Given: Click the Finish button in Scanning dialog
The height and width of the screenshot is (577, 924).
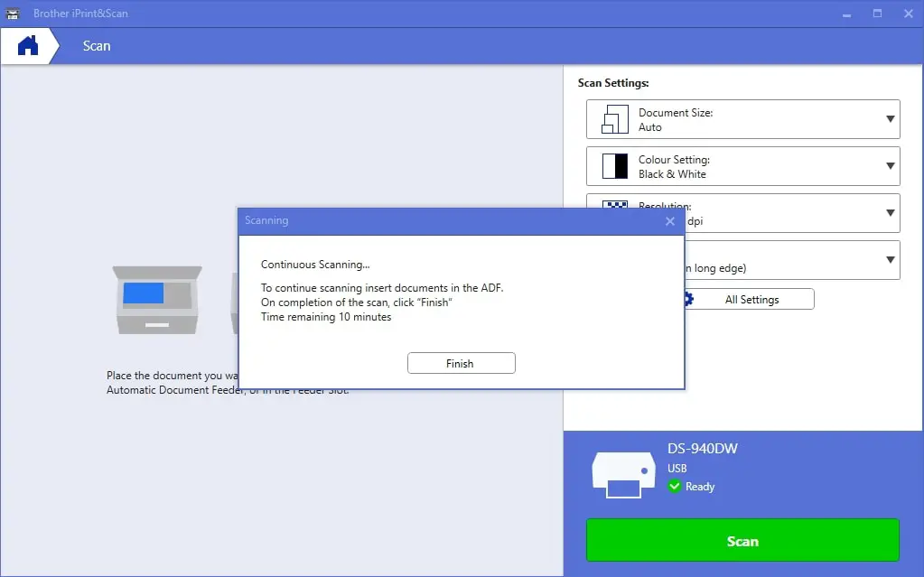Looking at the screenshot, I should [462, 363].
